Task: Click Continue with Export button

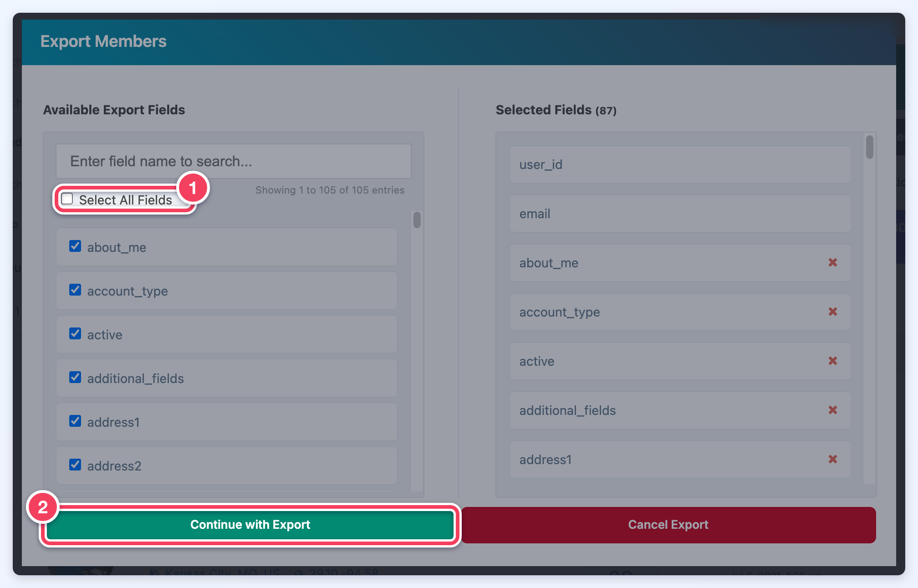Action: coord(250,525)
